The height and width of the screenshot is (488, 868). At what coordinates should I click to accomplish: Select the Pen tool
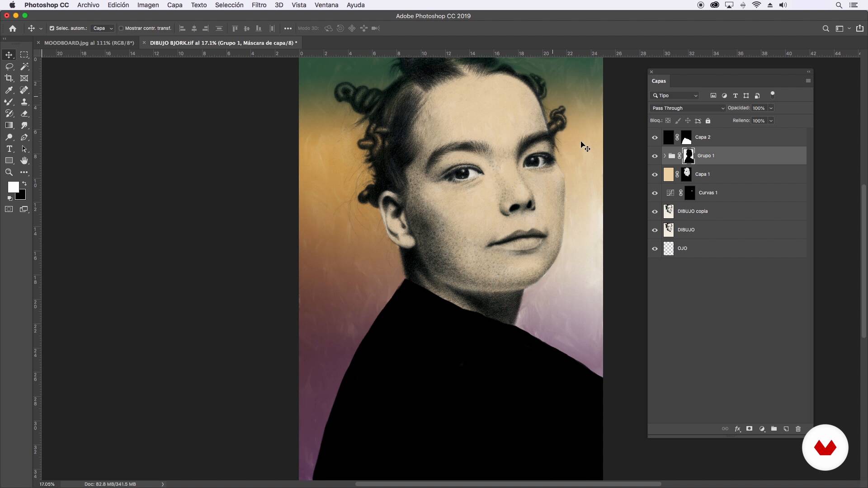(24, 137)
